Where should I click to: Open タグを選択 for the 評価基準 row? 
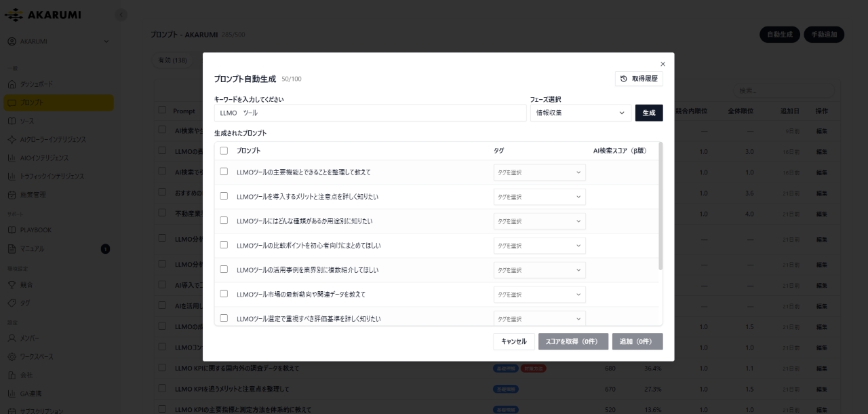[x=539, y=318]
